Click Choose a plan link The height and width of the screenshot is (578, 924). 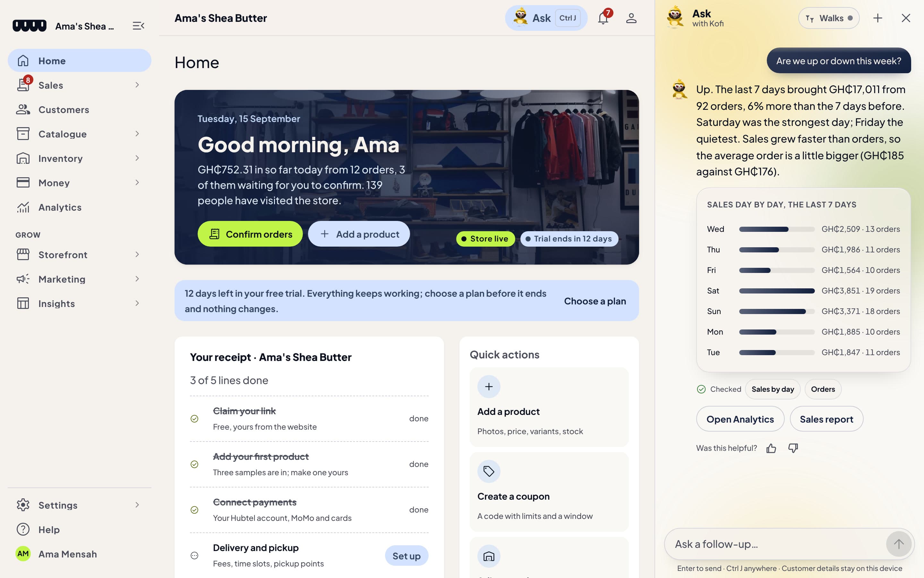(595, 301)
